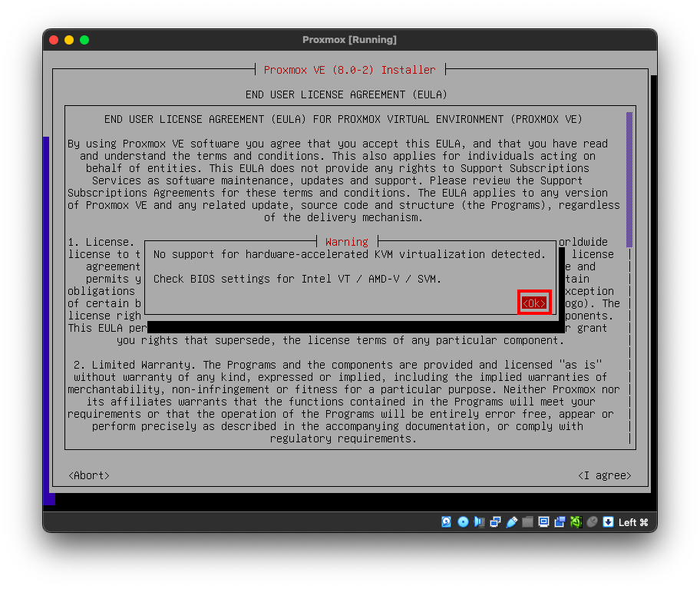Image resolution: width=700 pixels, height=589 pixels.
Task: Open the shared folders indicator icon
Action: (x=527, y=522)
